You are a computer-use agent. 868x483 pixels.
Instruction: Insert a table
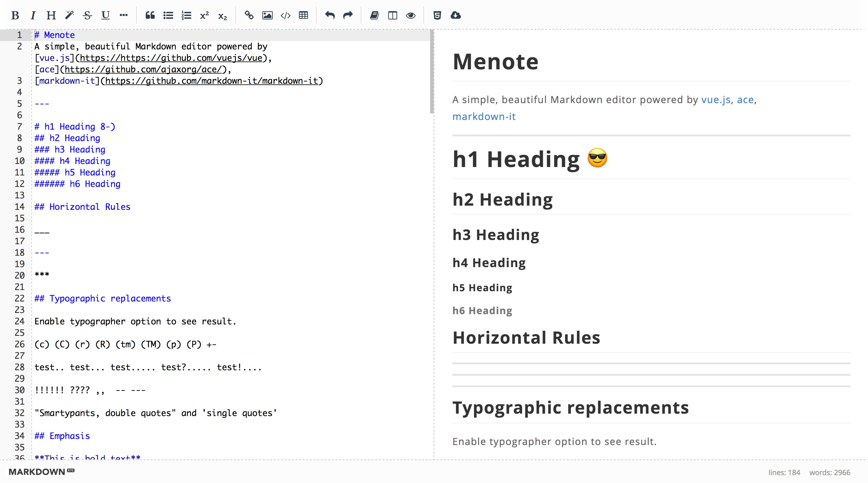[x=303, y=15]
